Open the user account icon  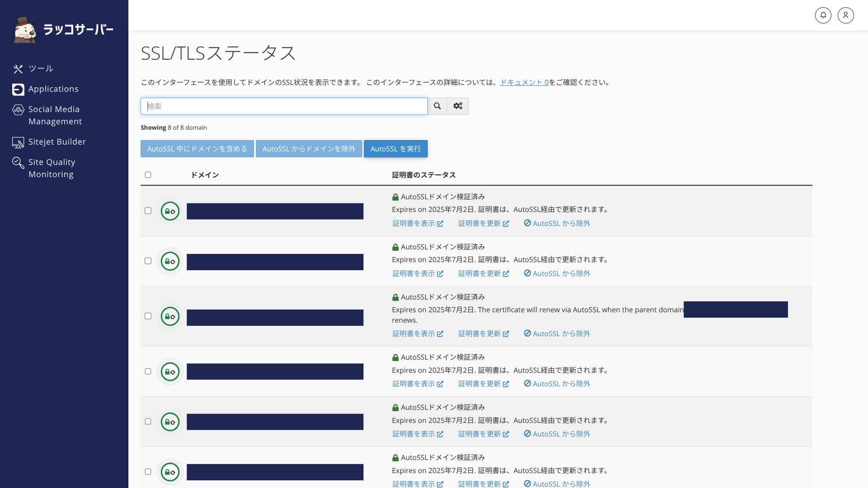845,15
